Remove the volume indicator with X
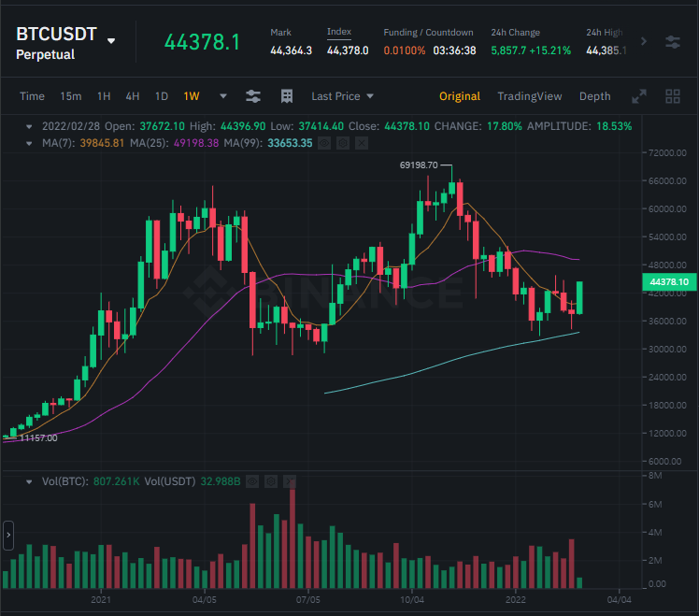The width and height of the screenshot is (699, 616). coord(290,481)
